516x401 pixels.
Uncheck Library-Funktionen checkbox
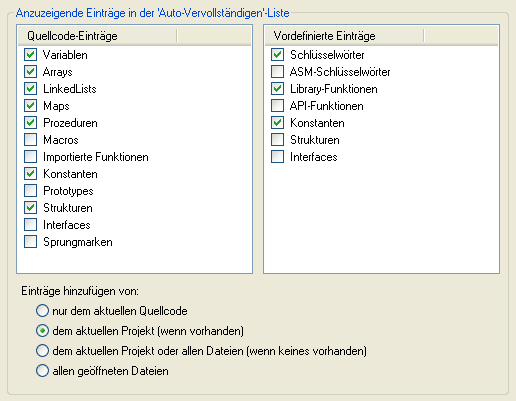pyautogui.click(x=277, y=89)
